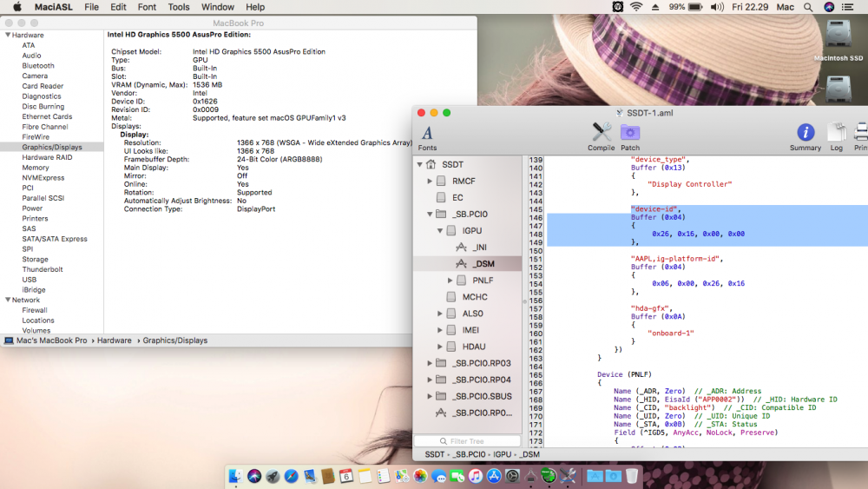The width and height of the screenshot is (868, 489).
Task: Collapse the _SB.PCI0 tree node
Action: [x=430, y=214]
